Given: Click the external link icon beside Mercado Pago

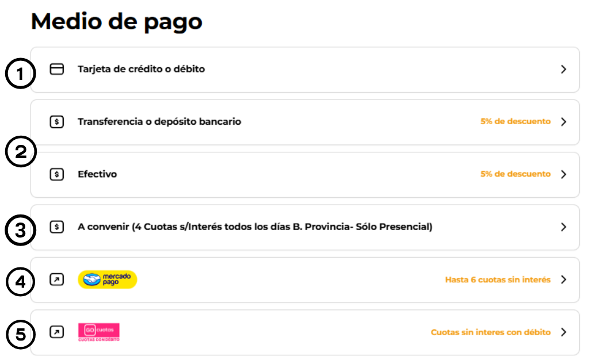Looking at the screenshot, I should click(57, 279).
